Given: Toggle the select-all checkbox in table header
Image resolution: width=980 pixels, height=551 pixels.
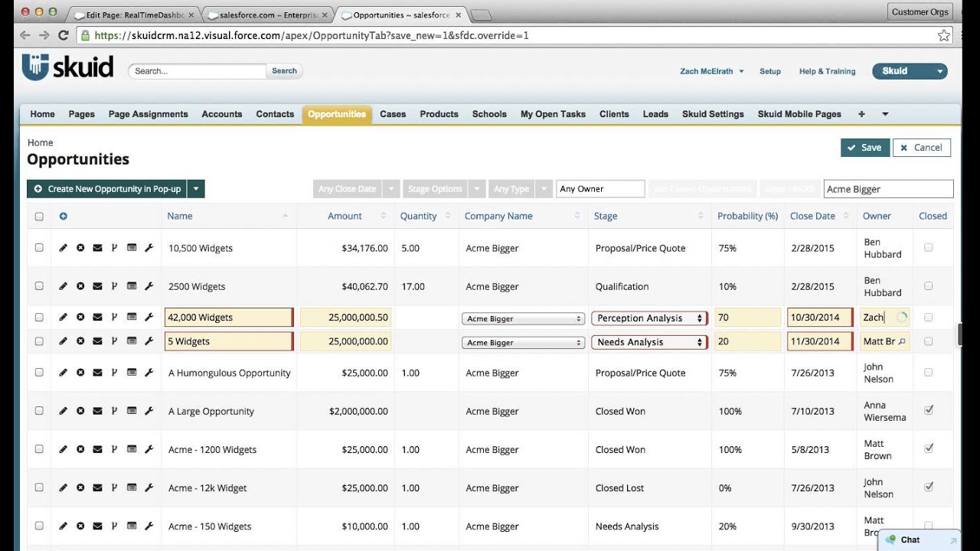Looking at the screenshot, I should (39, 217).
